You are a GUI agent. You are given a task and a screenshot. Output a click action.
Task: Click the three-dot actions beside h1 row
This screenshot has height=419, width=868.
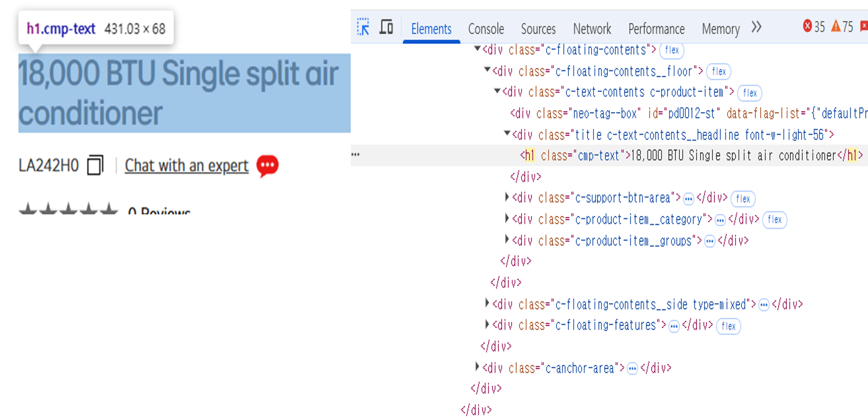(x=355, y=155)
